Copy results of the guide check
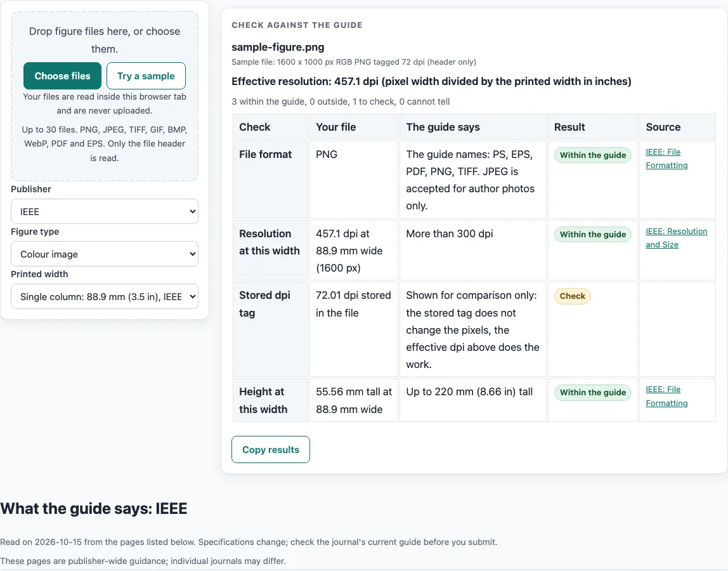 [x=271, y=449]
